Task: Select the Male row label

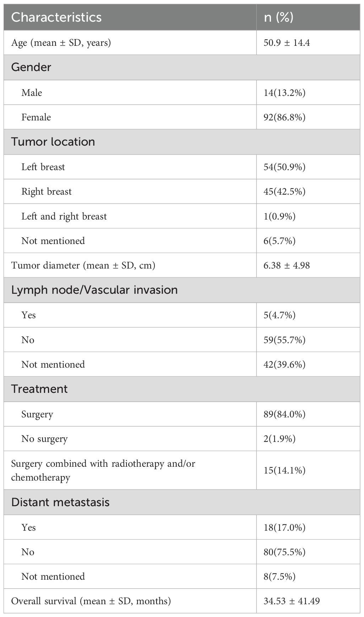Action: 32,93
